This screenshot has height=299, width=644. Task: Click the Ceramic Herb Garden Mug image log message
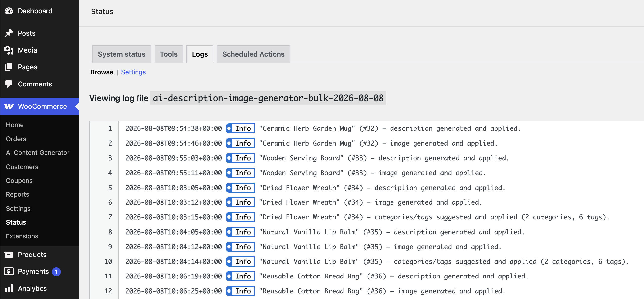[378, 143]
